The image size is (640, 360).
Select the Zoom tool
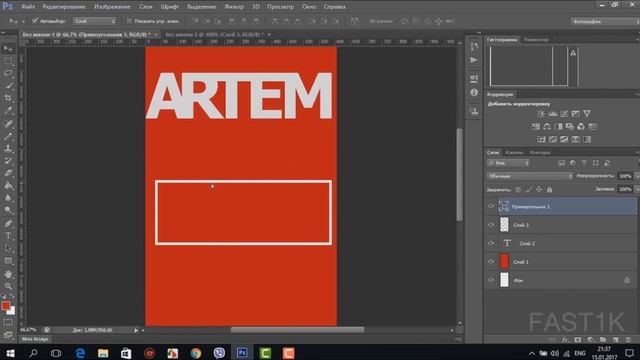tap(8, 286)
